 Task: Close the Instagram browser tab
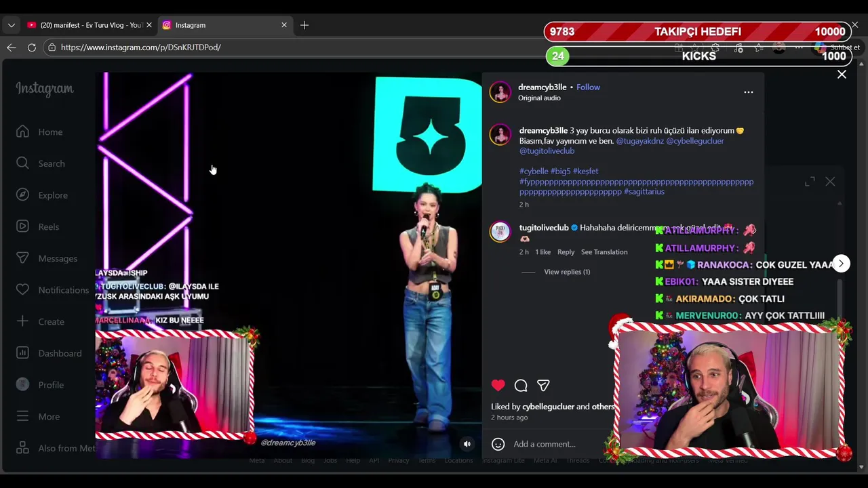[x=284, y=25]
